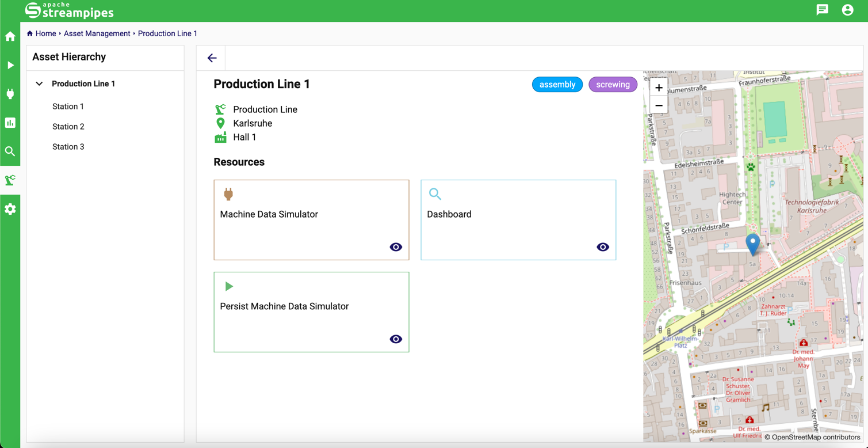View Persist Machine Data Simulator eye icon
This screenshot has height=448, width=868.
pyautogui.click(x=396, y=339)
